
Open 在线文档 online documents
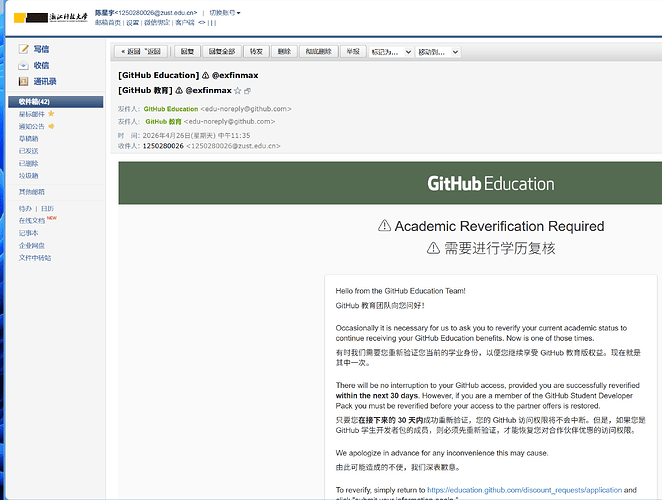click(x=32, y=221)
